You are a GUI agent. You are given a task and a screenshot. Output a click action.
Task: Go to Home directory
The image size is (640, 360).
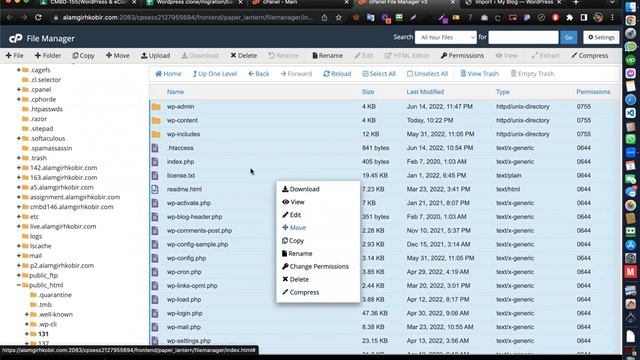[168, 74]
